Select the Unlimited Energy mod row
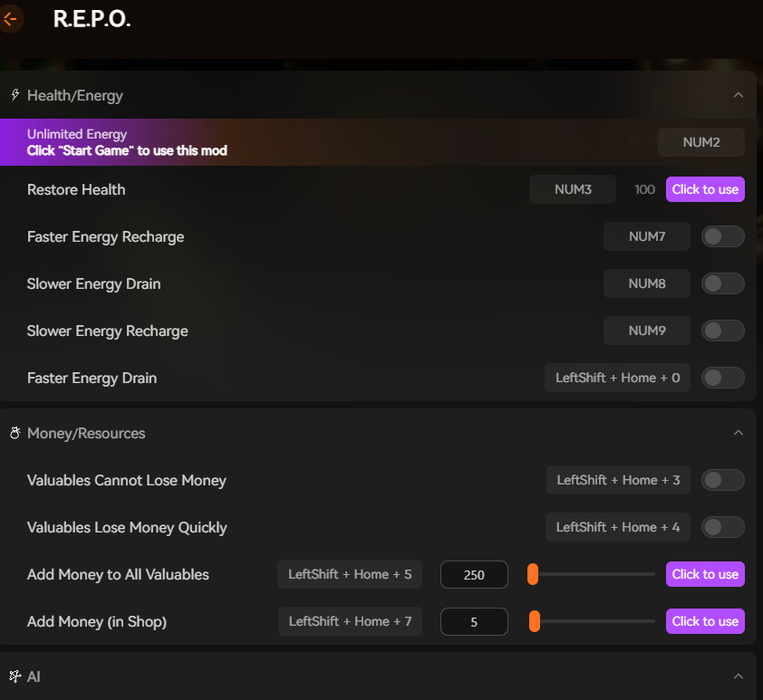This screenshot has height=700, width=763. (272, 142)
